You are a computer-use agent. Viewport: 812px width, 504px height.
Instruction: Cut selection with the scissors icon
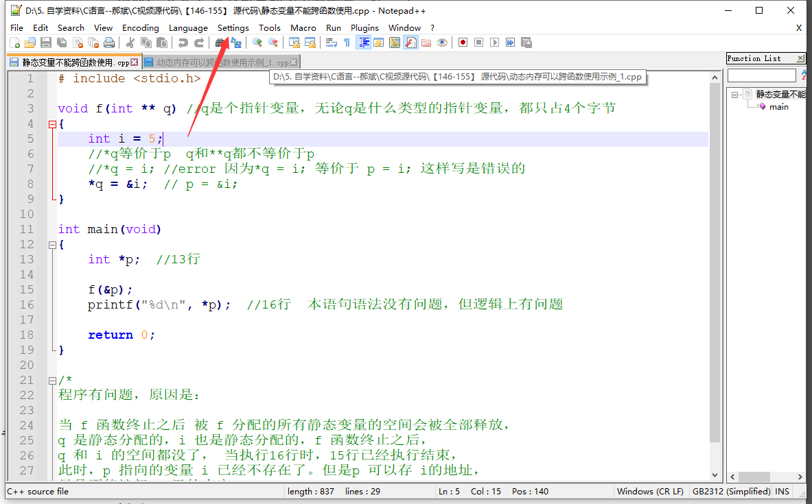pyautogui.click(x=130, y=43)
